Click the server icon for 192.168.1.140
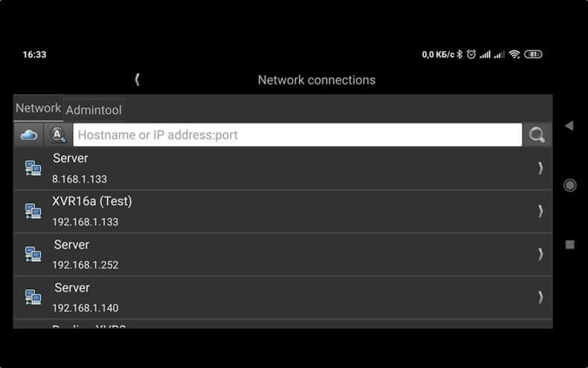The height and width of the screenshot is (368, 588). [x=33, y=297]
